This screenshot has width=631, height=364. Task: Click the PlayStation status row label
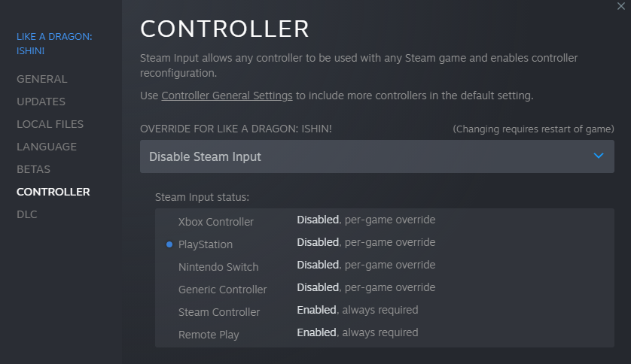click(206, 244)
